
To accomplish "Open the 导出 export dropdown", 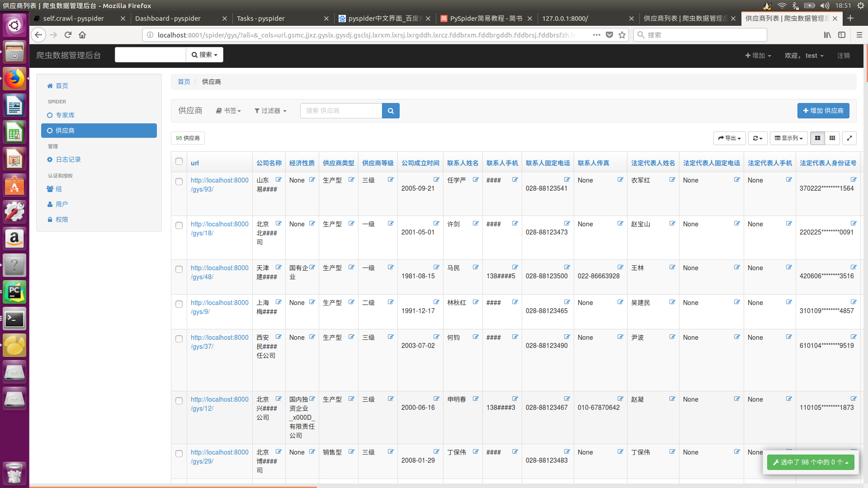I will click(x=729, y=138).
